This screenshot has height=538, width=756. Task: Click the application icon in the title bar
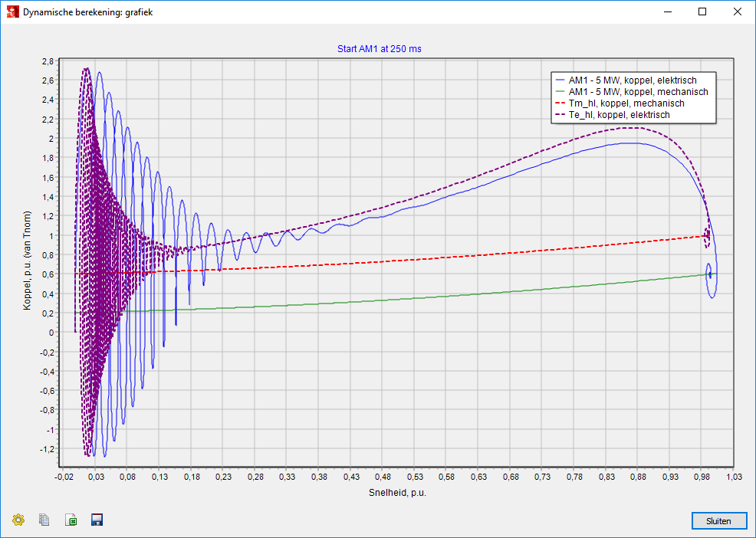click(x=12, y=12)
